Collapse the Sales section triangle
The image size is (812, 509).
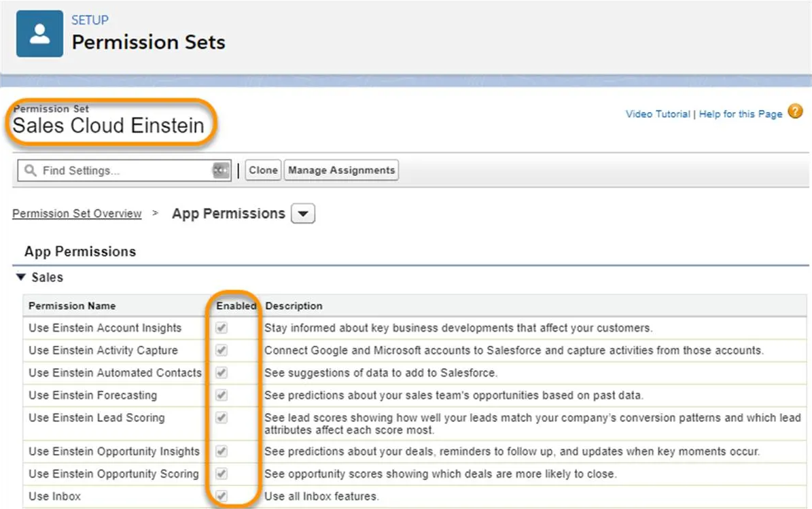point(20,277)
